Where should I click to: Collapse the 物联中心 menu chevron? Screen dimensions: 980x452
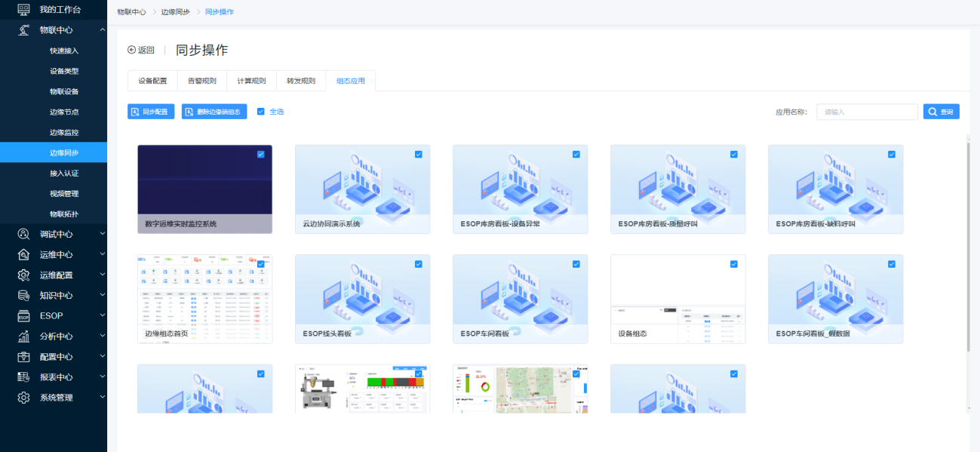[102, 30]
